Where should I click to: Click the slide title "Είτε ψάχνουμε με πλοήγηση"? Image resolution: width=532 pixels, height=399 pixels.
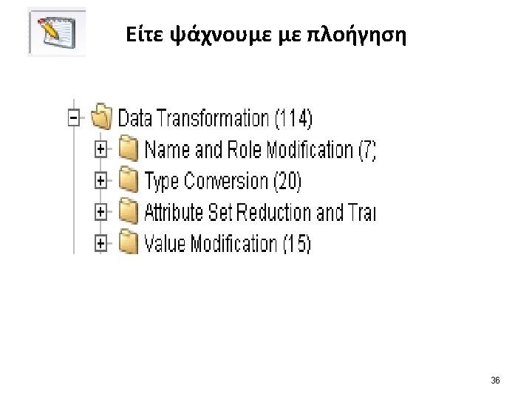pyautogui.click(x=267, y=33)
